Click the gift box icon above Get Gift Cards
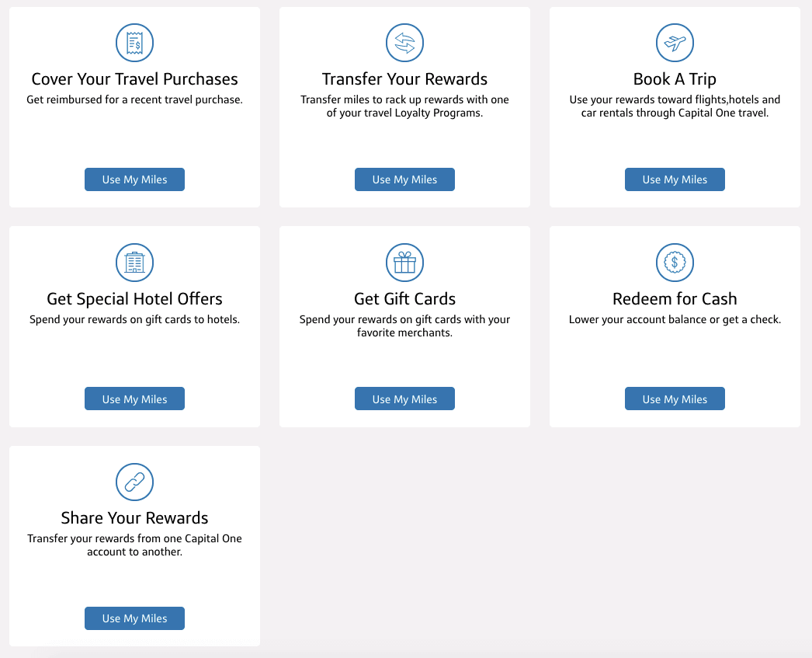Image resolution: width=812 pixels, height=658 pixels. coord(404,262)
